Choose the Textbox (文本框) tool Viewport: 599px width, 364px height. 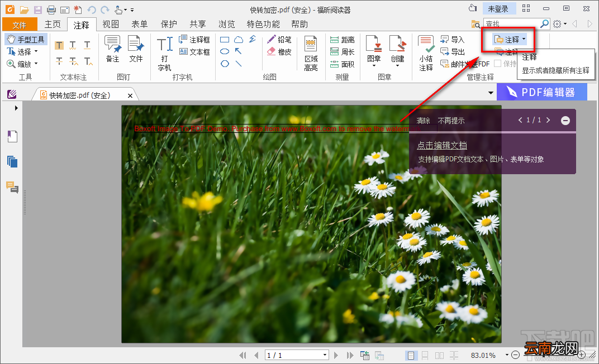click(x=194, y=51)
